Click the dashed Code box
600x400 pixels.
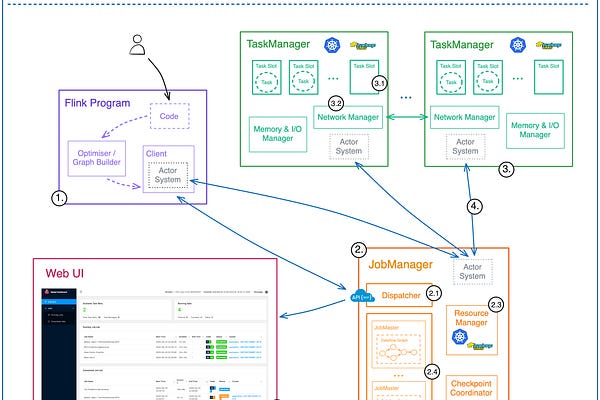point(170,116)
